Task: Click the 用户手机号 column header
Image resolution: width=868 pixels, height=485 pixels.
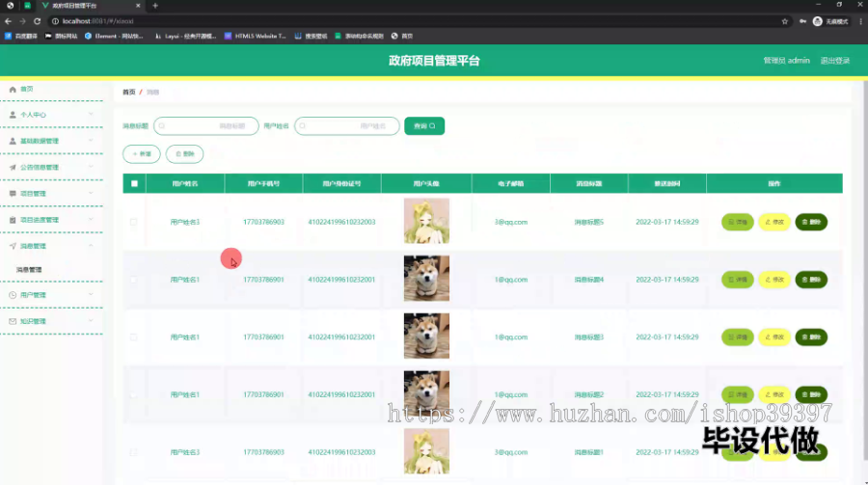Action: [263, 183]
